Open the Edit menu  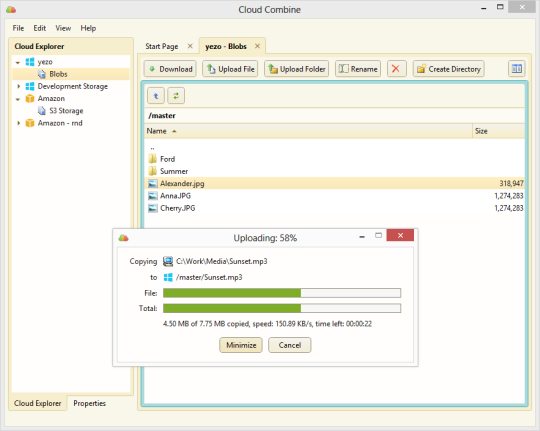coord(40,28)
